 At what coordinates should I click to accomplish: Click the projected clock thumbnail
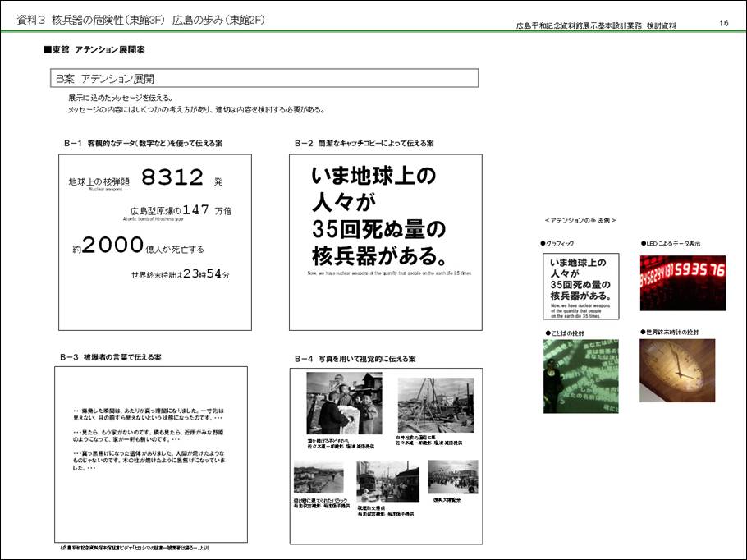pyautogui.click(x=677, y=370)
